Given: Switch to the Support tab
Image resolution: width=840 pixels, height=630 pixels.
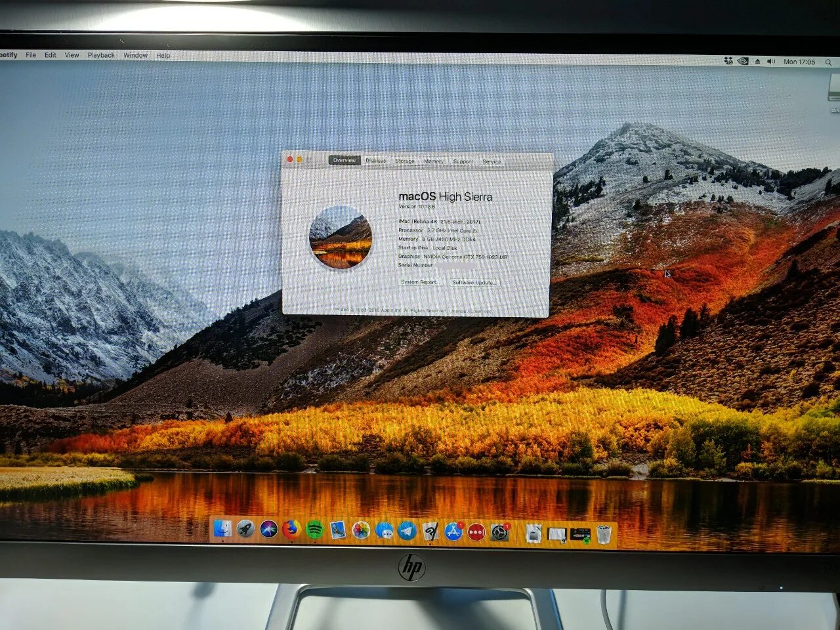Looking at the screenshot, I should click(x=463, y=161).
